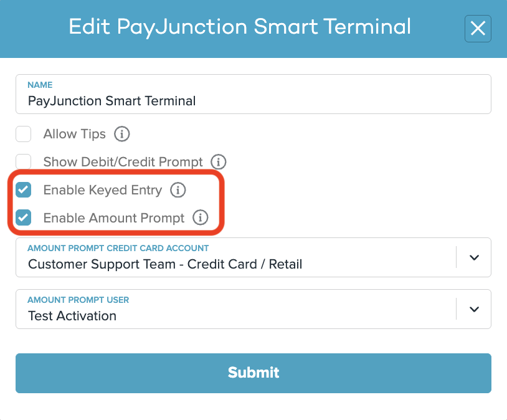The image size is (507, 420).
Task: Submit the terminal settings
Action: [253, 373]
